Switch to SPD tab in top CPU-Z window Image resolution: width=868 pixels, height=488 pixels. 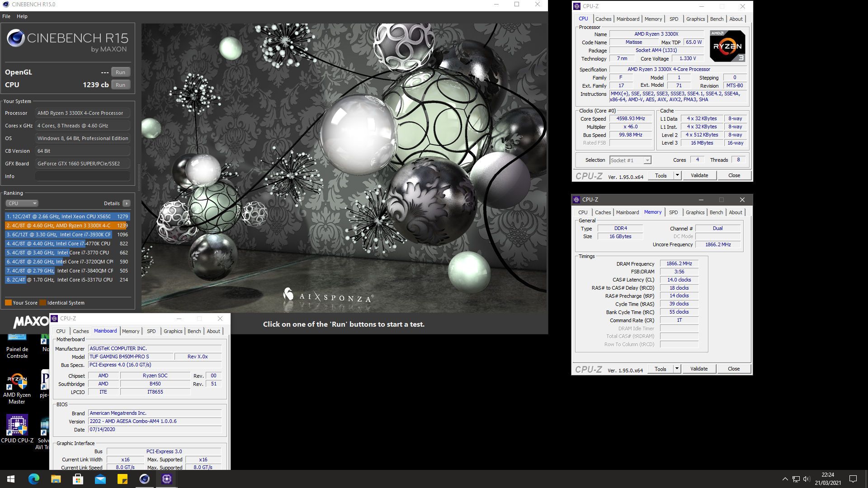coord(674,19)
